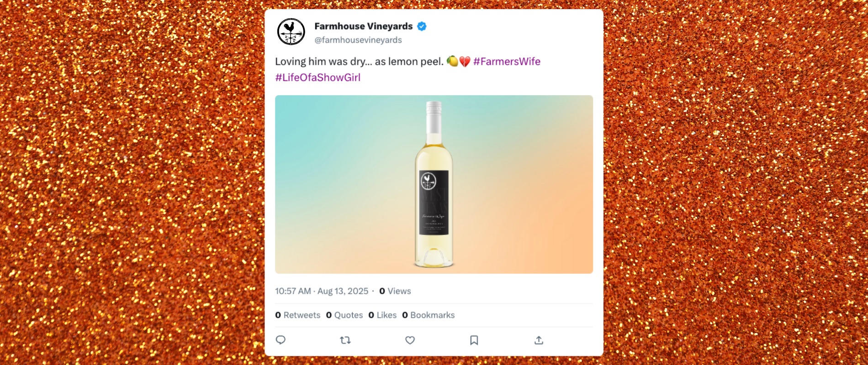
Task: Like the tweet with heart icon
Action: (410, 340)
